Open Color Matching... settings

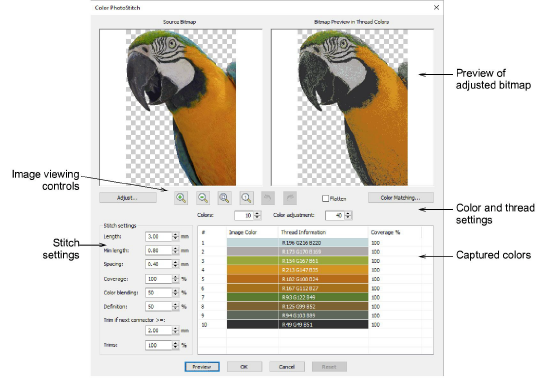coord(400,197)
